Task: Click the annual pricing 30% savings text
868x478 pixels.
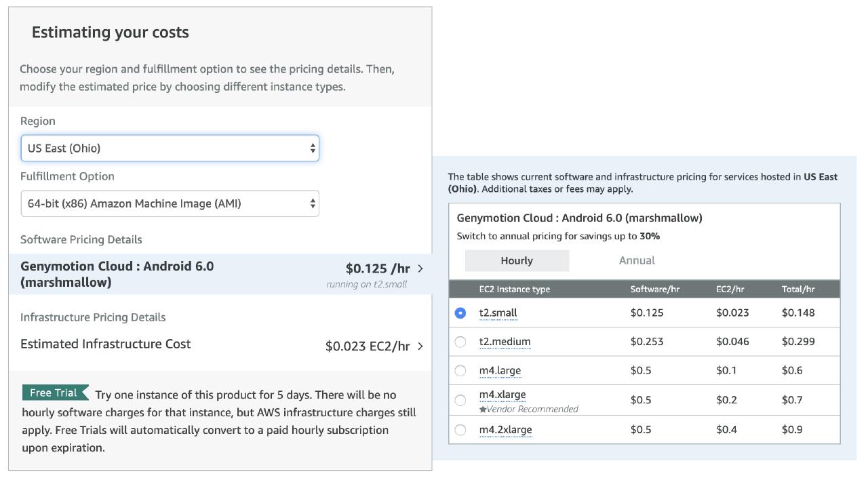Action: [558, 237]
